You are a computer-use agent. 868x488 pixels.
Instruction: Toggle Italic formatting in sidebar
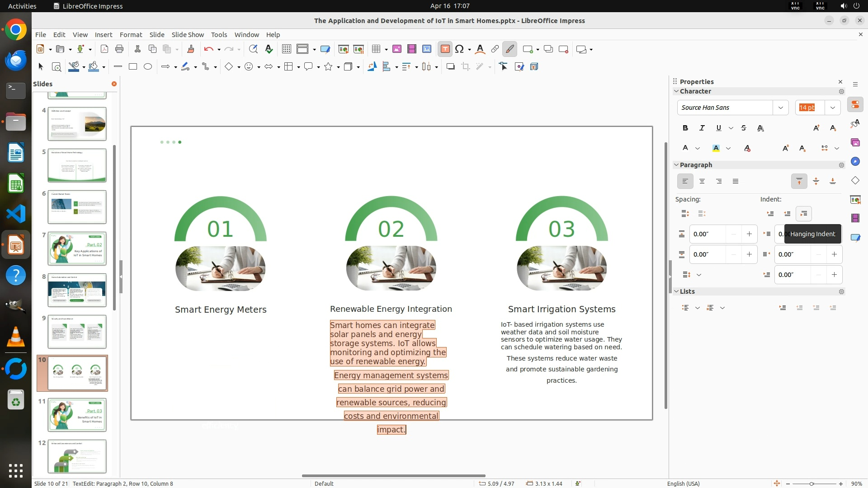tap(702, 128)
